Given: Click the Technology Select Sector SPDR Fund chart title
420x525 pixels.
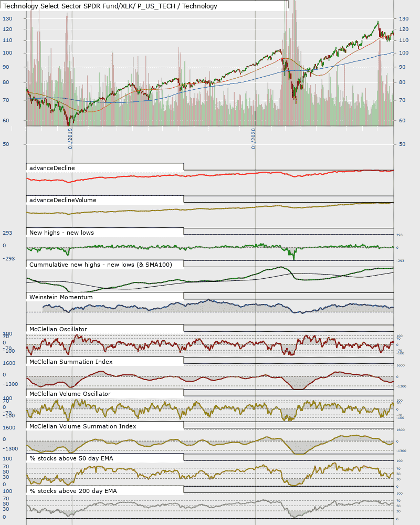Looking at the screenshot, I should 110,6.
